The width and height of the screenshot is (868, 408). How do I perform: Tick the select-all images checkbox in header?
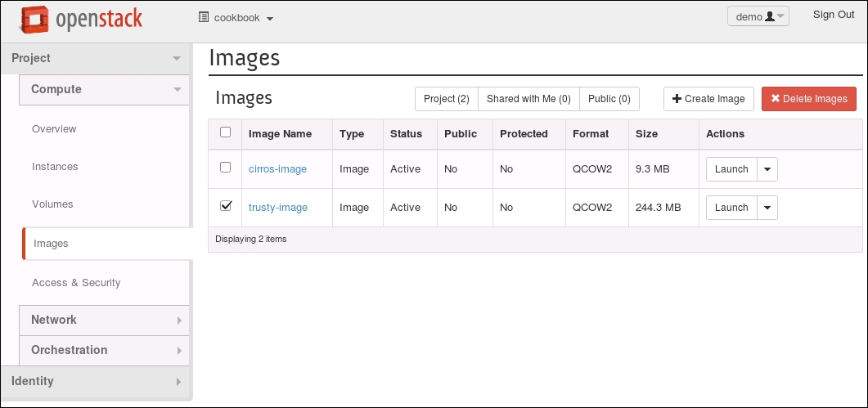point(226,132)
